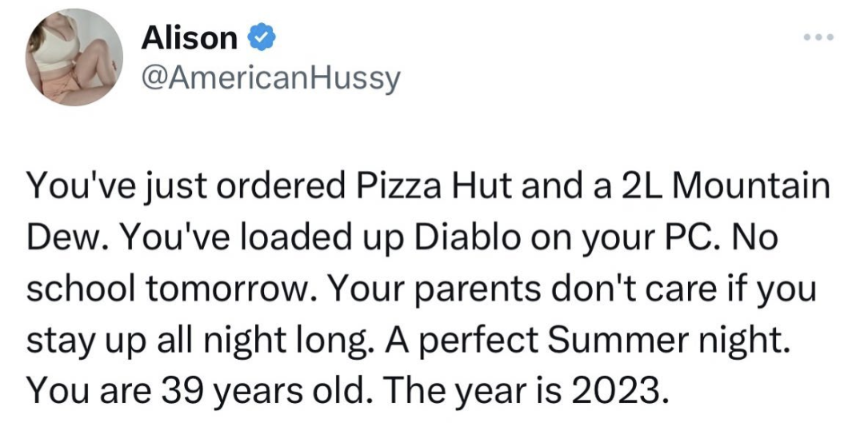864x428 pixels.
Task: Open the profile via display name Alison
Action: coord(189,39)
